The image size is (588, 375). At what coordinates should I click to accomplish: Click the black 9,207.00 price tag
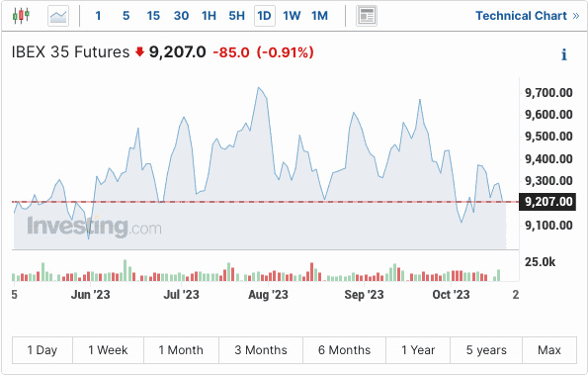(x=547, y=202)
